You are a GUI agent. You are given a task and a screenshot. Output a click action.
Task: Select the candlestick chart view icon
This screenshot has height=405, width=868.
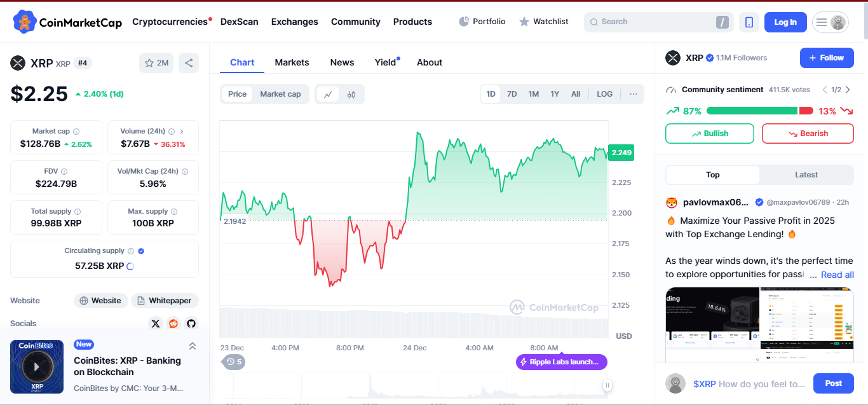tap(351, 94)
